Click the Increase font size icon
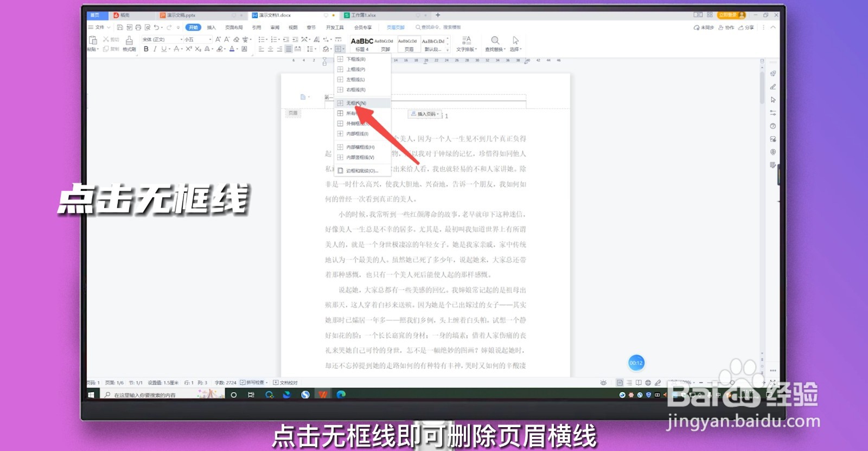 (218, 39)
